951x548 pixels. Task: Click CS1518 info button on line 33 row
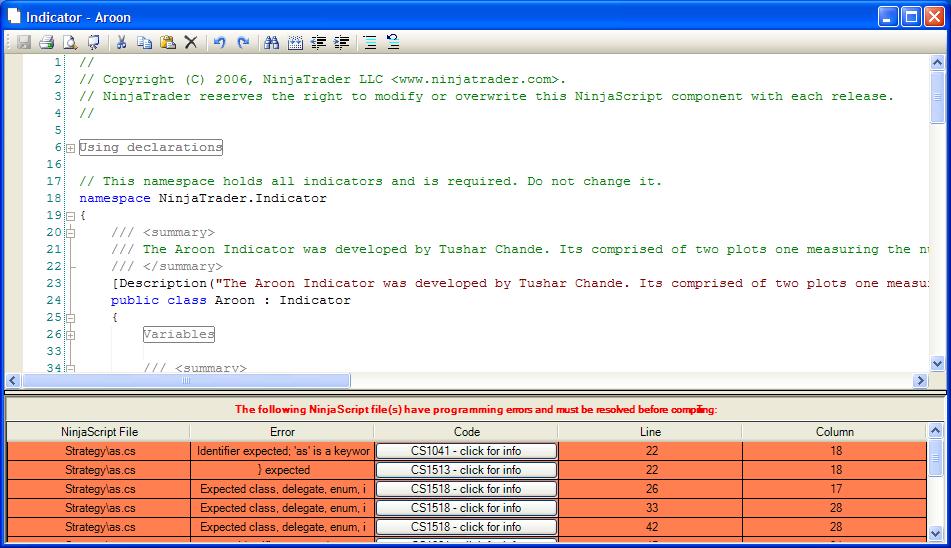[466, 508]
